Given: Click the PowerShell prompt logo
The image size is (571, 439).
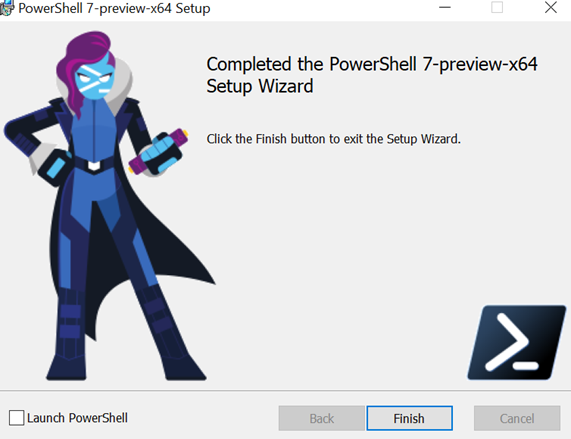Looking at the screenshot, I should click(x=517, y=343).
